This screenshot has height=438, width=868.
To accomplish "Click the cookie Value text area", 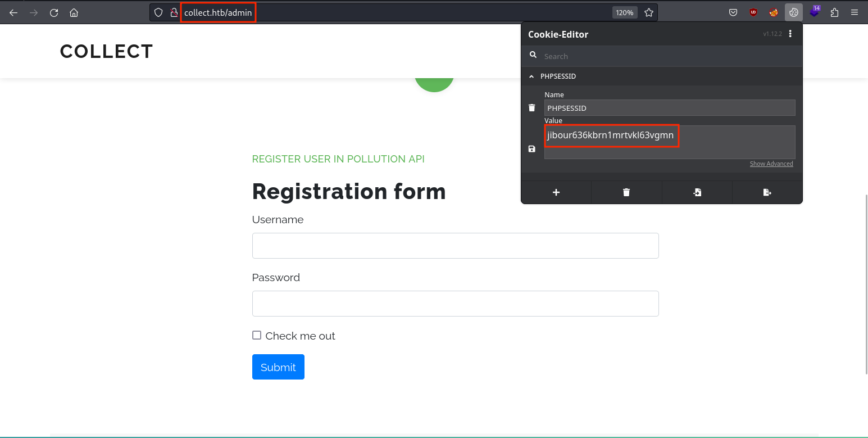I will pyautogui.click(x=670, y=142).
